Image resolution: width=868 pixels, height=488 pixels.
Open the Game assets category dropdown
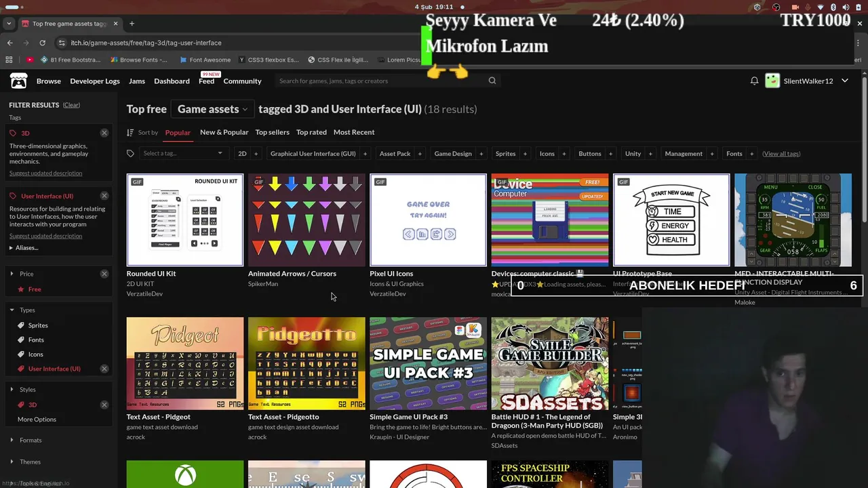(212, 109)
